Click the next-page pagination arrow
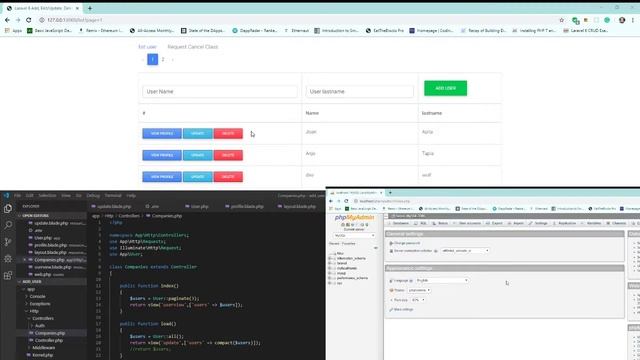 (x=173, y=60)
